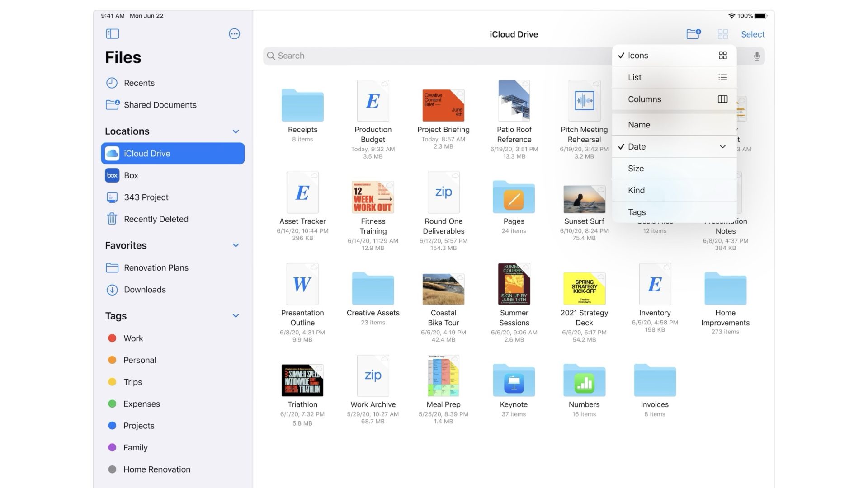Open the ellipsis more options button
Viewport: 868px width, 488px height.
point(234,34)
